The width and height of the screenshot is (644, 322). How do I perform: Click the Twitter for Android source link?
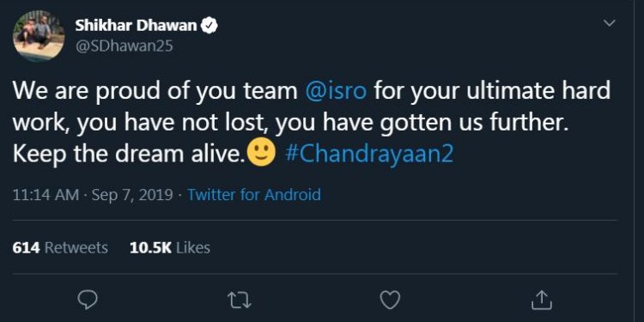point(254,194)
